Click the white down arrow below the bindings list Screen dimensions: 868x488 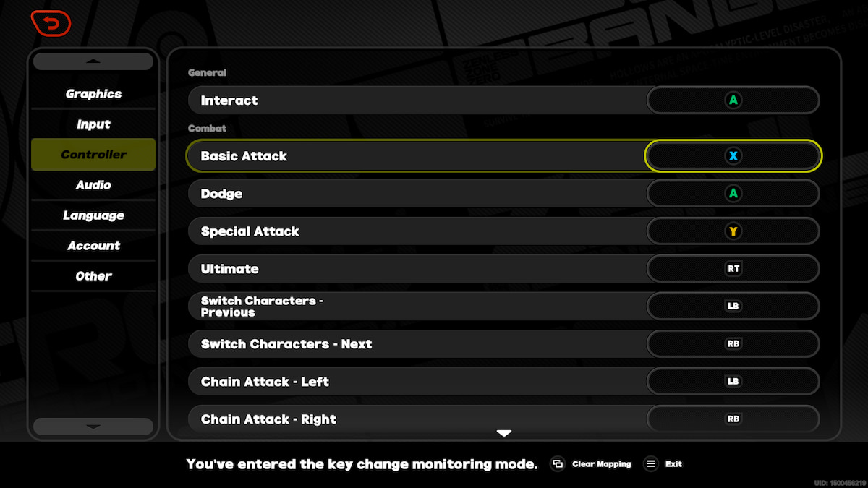[504, 433]
